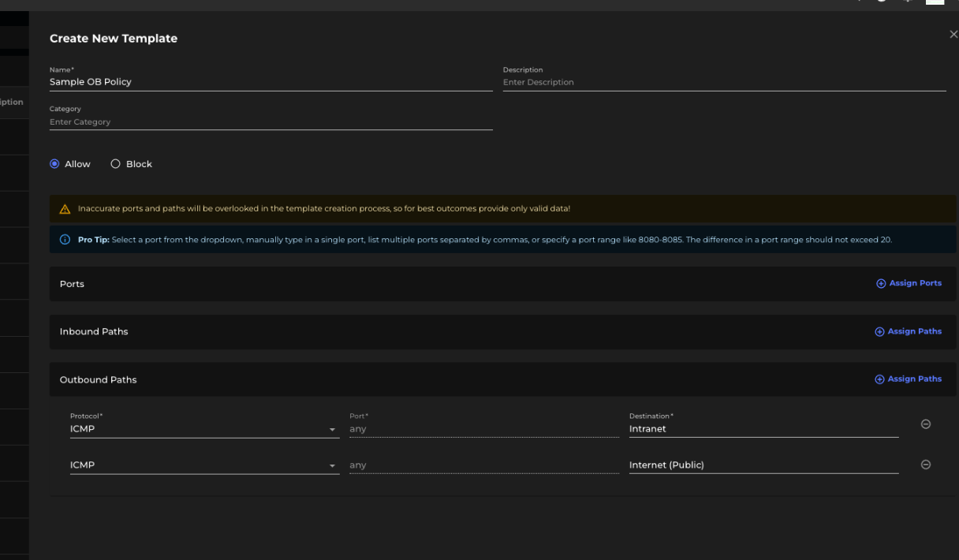Select the Block radio button

click(x=115, y=163)
